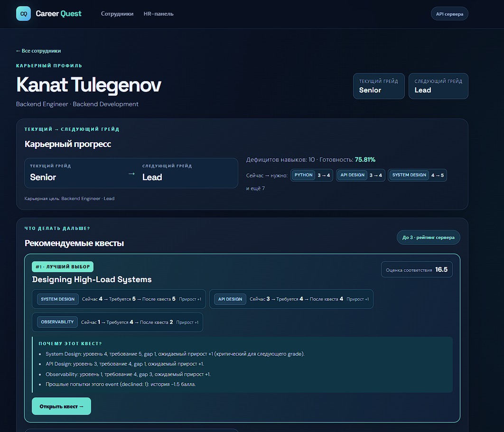The image size is (504, 432).
Task: Click the Lead grade in progress box
Action: (152, 177)
